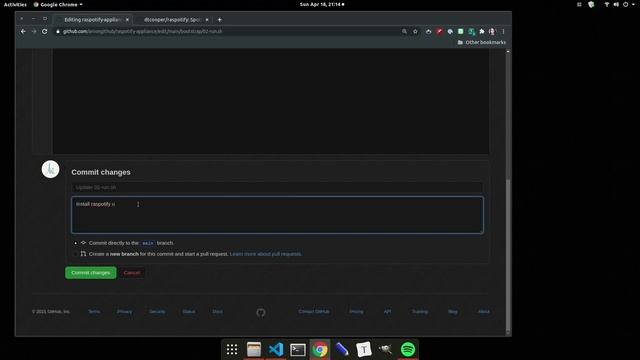Switch to the dtcooper/raspotify tab
This screenshot has height=360, width=640.
[173, 20]
